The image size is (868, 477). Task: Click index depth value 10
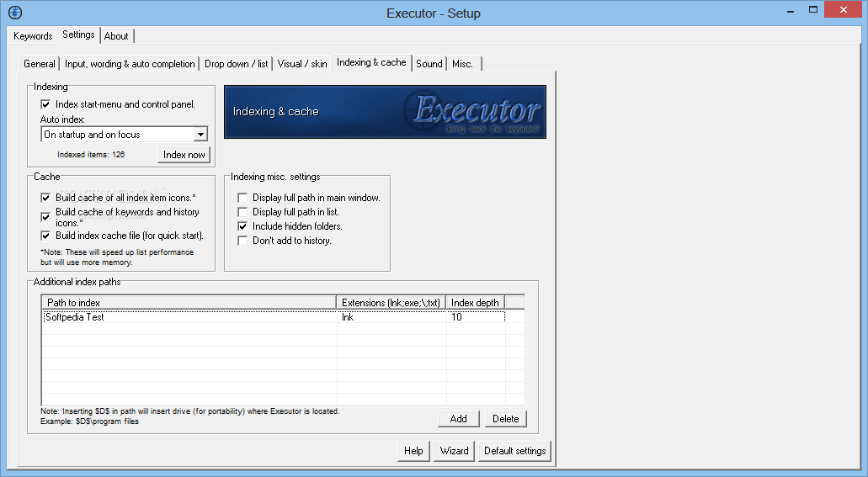tap(476, 317)
